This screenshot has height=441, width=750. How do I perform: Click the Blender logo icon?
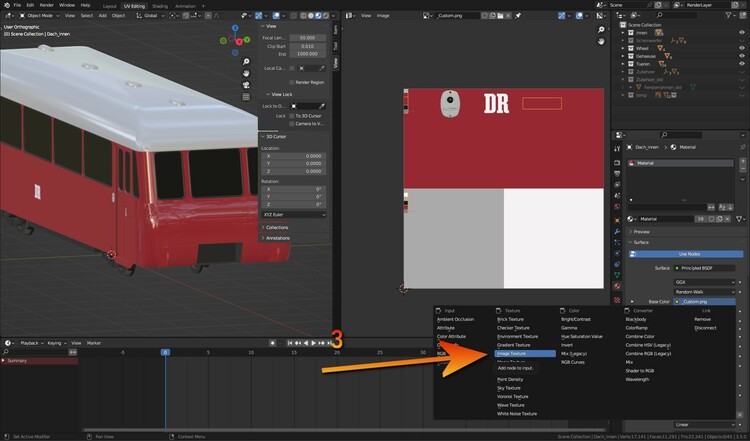5,5
